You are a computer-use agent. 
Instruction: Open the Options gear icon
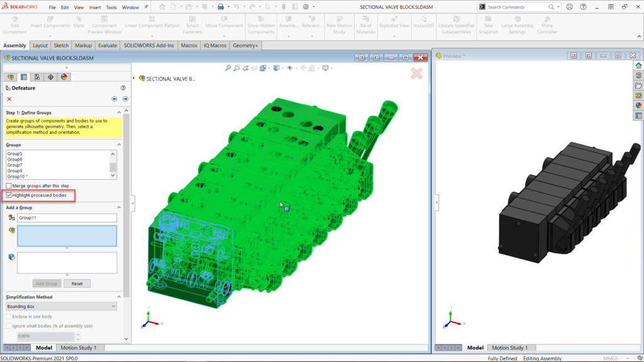coord(306,7)
